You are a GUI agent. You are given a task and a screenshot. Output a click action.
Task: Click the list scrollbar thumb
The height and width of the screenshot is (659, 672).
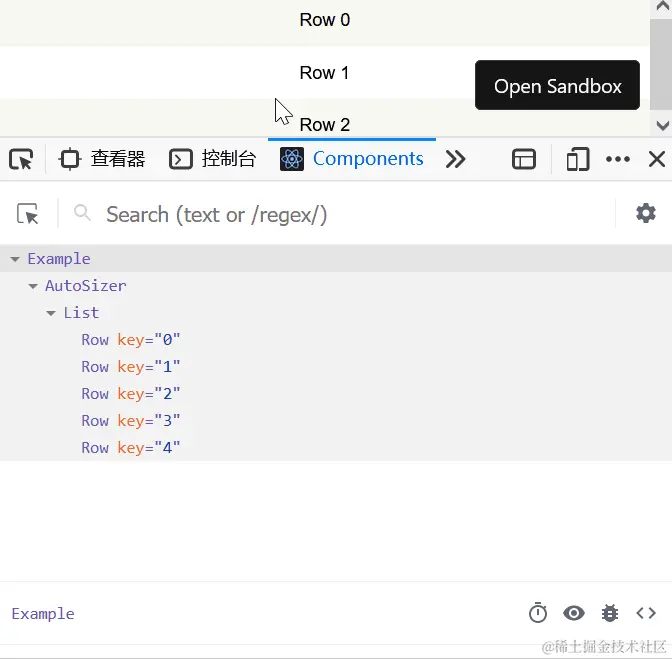coord(661,64)
